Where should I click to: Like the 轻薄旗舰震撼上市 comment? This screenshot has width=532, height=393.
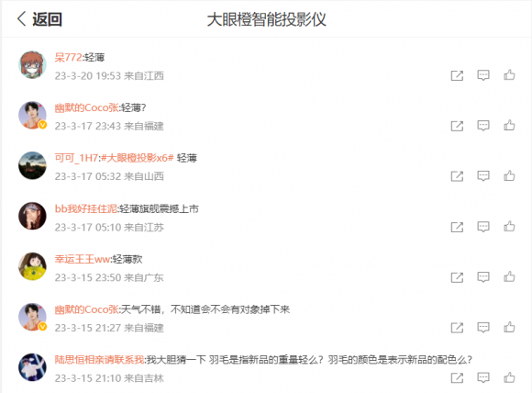(x=509, y=227)
